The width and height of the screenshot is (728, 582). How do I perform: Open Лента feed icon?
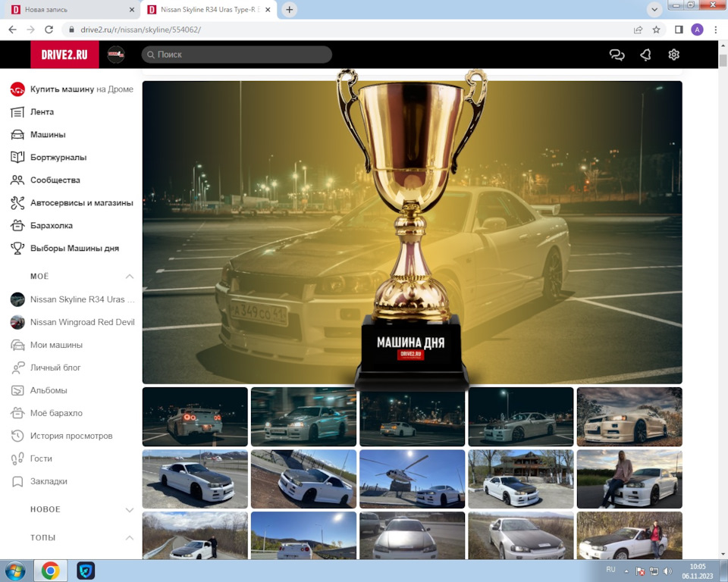(17, 112)
